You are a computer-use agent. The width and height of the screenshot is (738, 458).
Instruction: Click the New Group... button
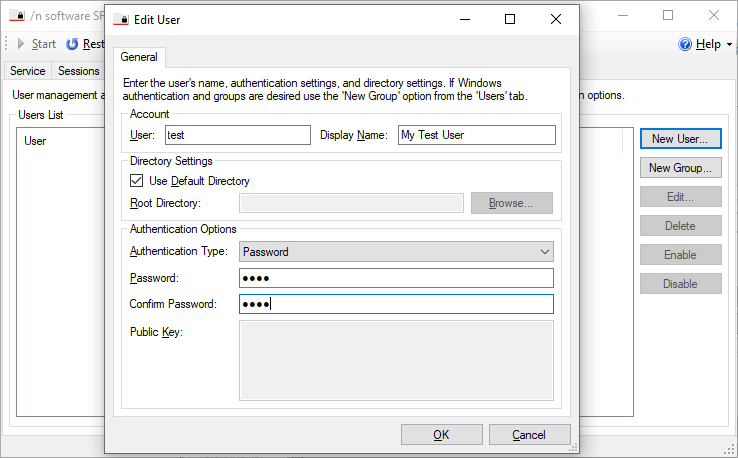click(679, 168)
